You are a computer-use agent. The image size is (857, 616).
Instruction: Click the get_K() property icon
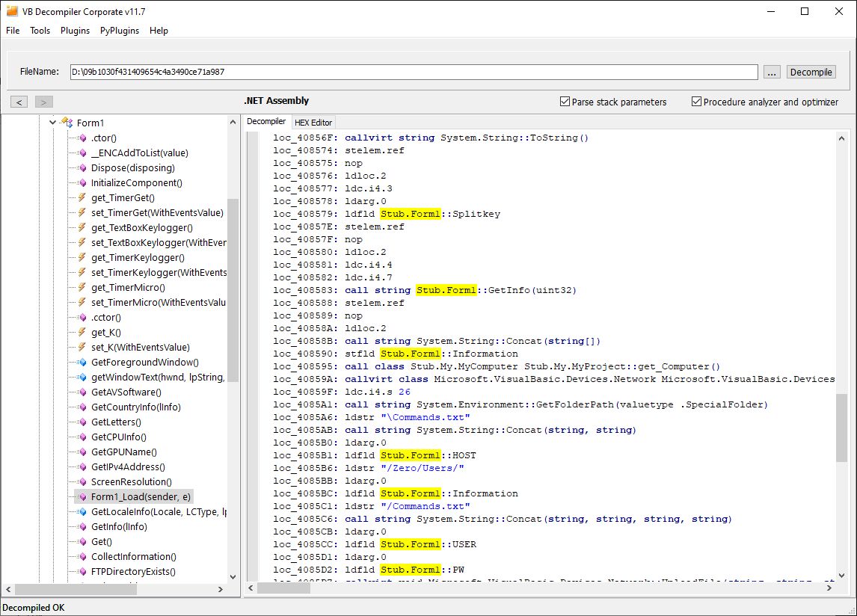(x=82, y=332)
